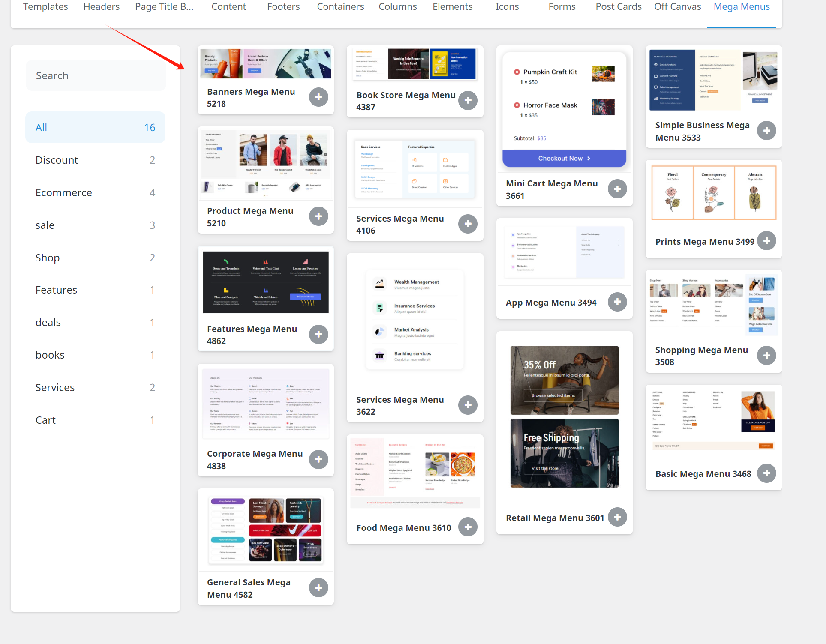
Task: Open the Post Cards tab
Action: tap(618, 7)
